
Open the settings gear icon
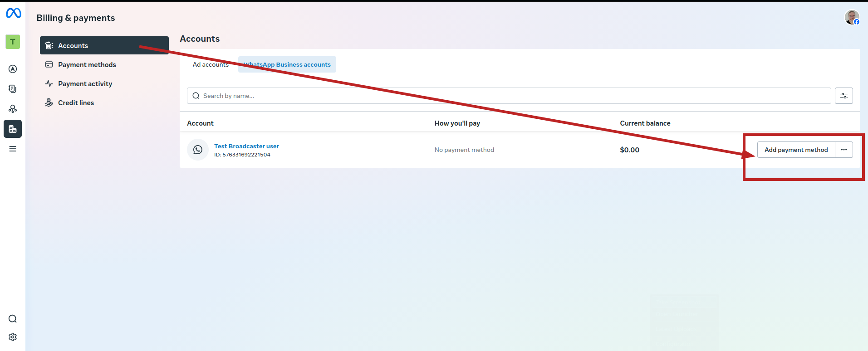pyautogui.click(x=13, y=337)
